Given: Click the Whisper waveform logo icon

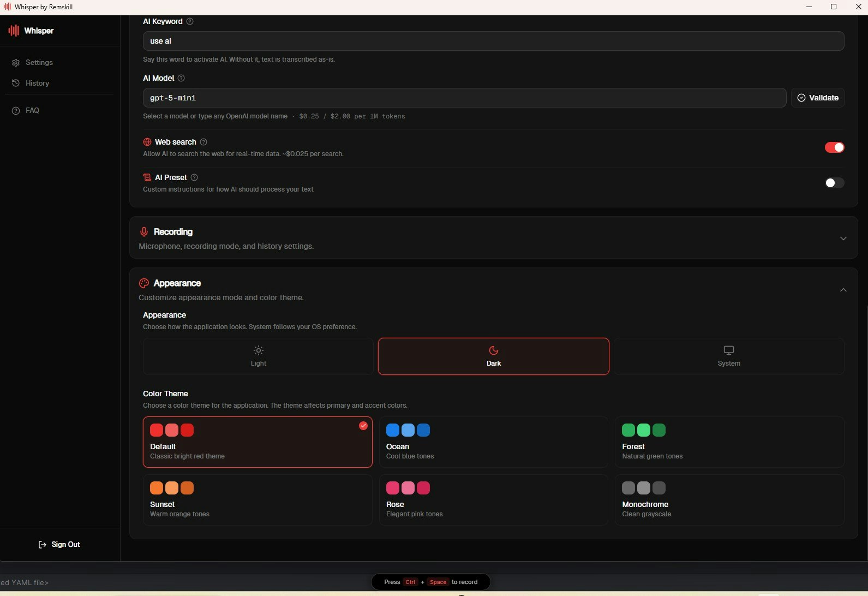Looking at the screenshot, I should pos(14,31).
